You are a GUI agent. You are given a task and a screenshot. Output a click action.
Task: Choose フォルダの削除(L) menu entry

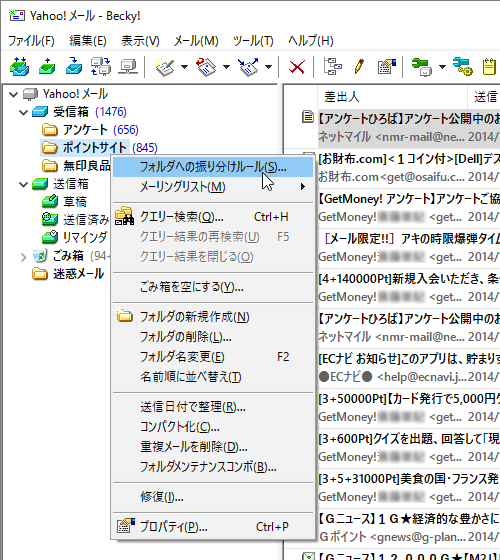[x=213, y=337]
